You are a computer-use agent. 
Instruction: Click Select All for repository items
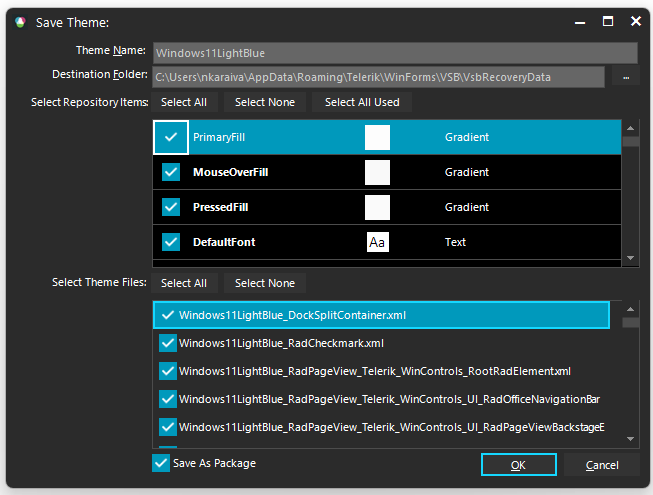click(x=184, y=102)
